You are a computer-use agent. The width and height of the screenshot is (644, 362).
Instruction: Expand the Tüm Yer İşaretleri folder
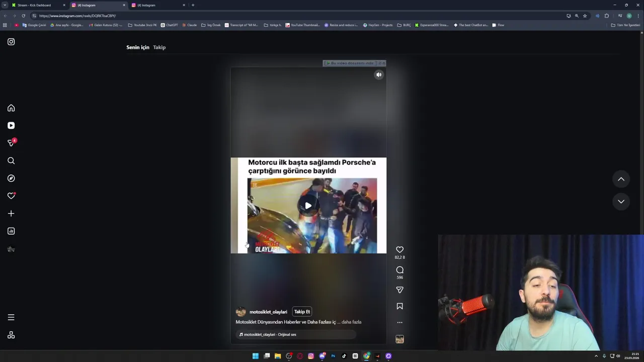pos(625,25)
